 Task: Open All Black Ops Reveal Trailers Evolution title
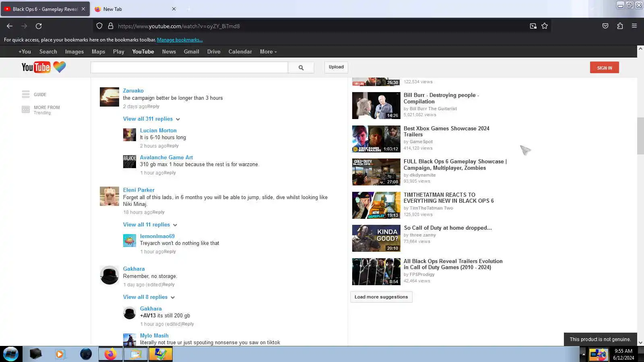(453, 264)
